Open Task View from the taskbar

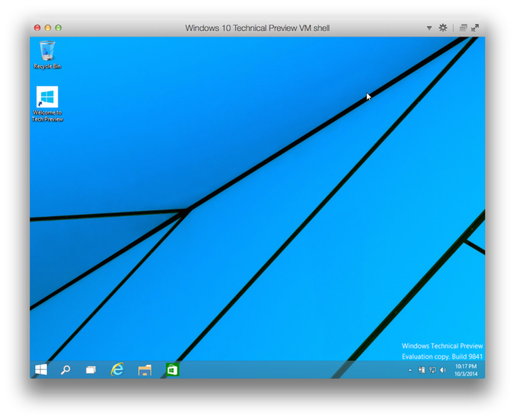coord(91,370)
